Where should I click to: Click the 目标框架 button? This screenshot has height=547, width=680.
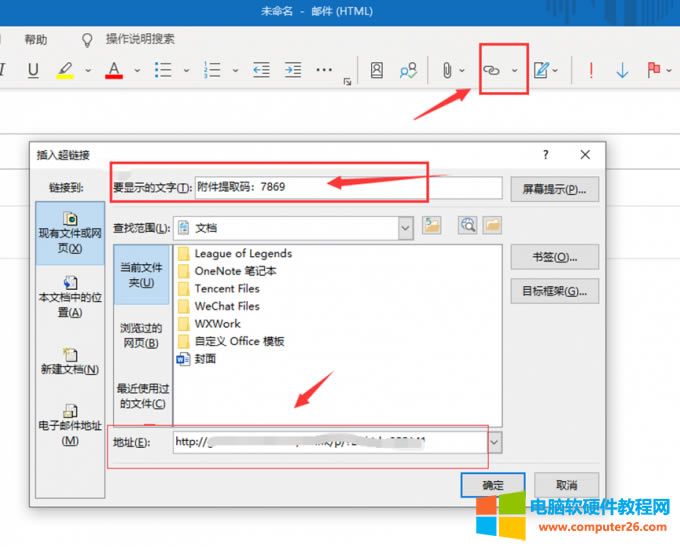coord(555,291)
